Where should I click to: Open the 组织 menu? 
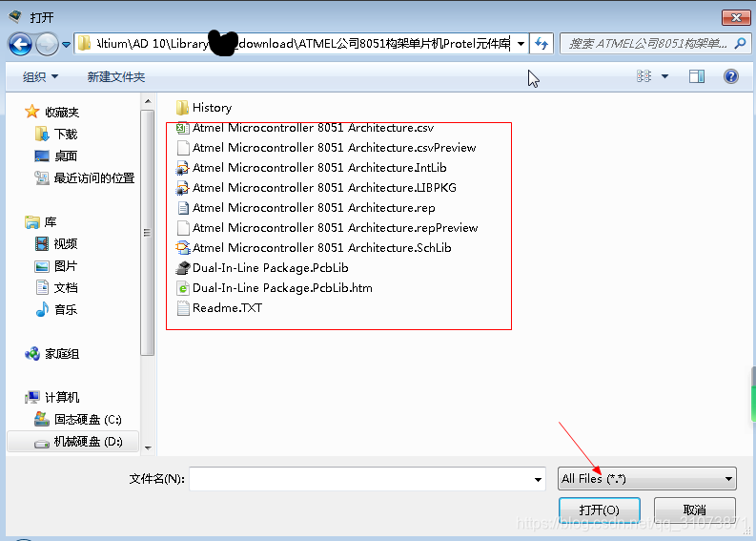click(40, 76)
